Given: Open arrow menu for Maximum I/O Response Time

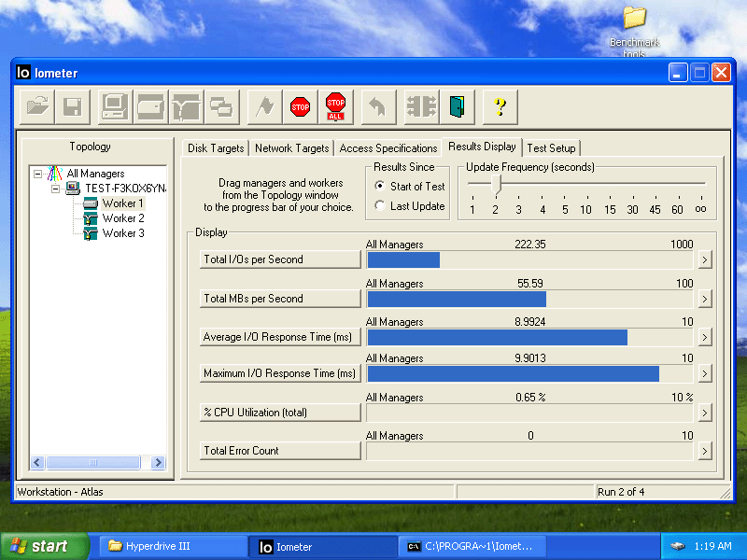Looking at the screenshot, I should [x=705, y=374].
